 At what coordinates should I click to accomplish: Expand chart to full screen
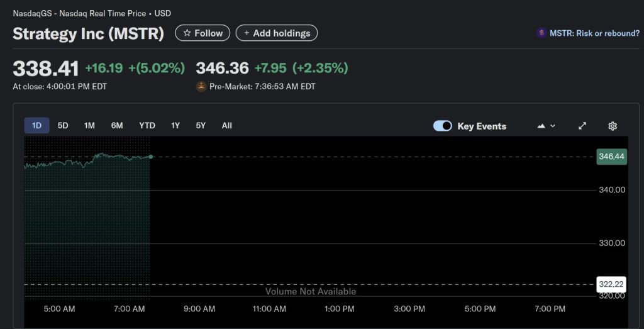(x=582, y=126)
